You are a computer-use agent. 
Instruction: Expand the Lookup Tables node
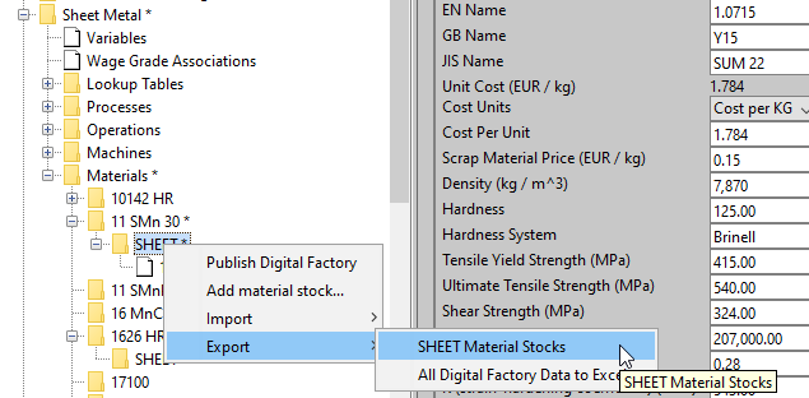[47, 84]
